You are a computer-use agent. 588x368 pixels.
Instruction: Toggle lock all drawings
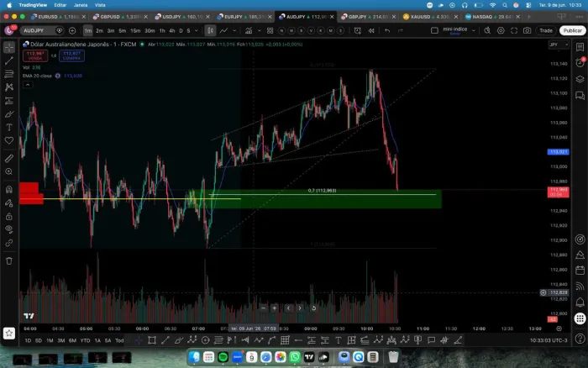coord(9,217)
